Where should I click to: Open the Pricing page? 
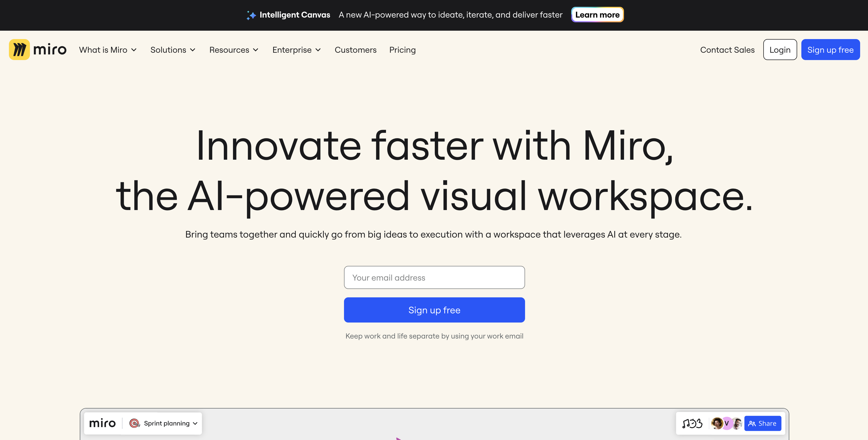click(x=402, y=50)
